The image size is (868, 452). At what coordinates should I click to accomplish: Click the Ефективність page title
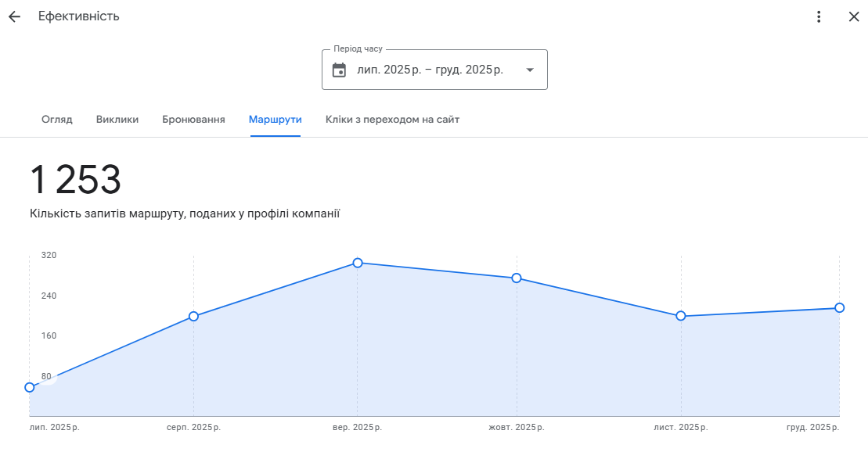tap(79, 16)
